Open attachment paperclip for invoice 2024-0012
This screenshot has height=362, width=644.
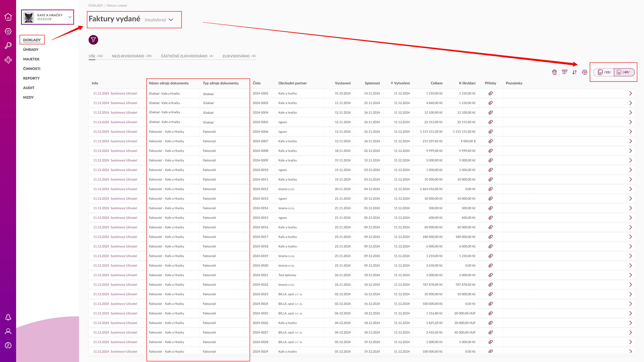490,189
